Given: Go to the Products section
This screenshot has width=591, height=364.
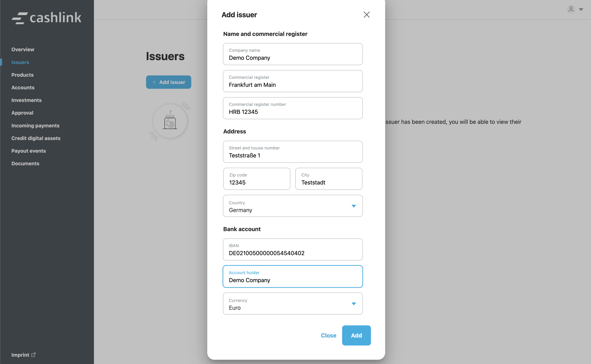Looking at the screenshot, I should click(x=22, y=75).
